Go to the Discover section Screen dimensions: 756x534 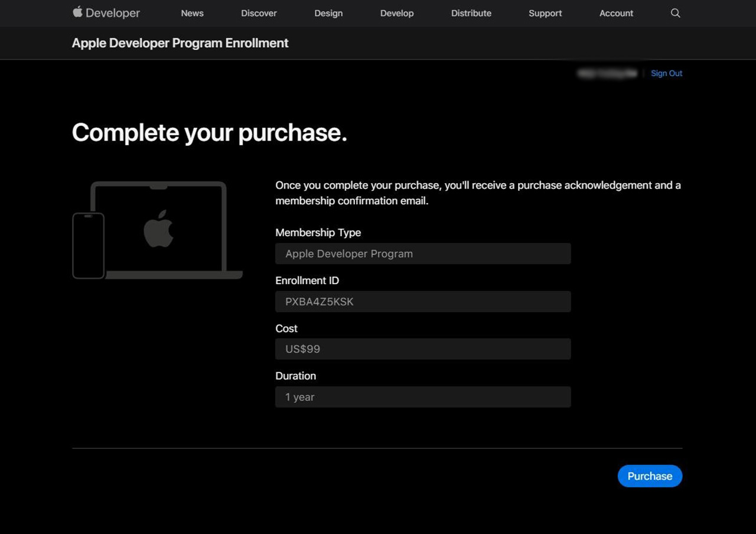pyautogui.click(x=259, y=13)
